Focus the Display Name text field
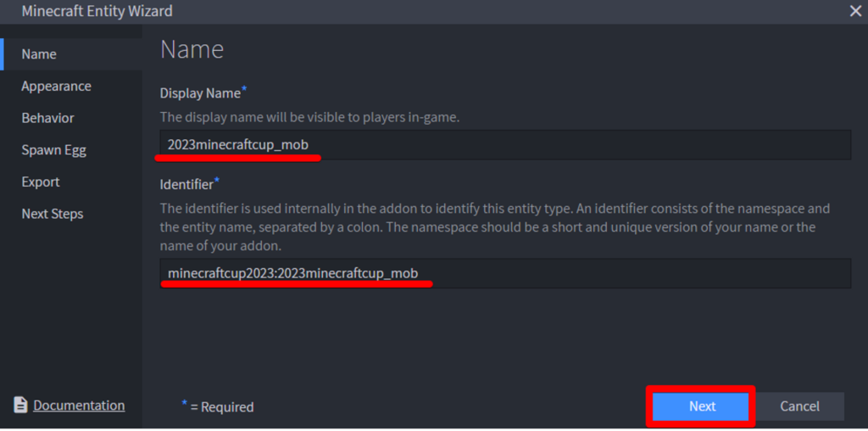This screenshot has height=431, width=868. coord(505,145)
